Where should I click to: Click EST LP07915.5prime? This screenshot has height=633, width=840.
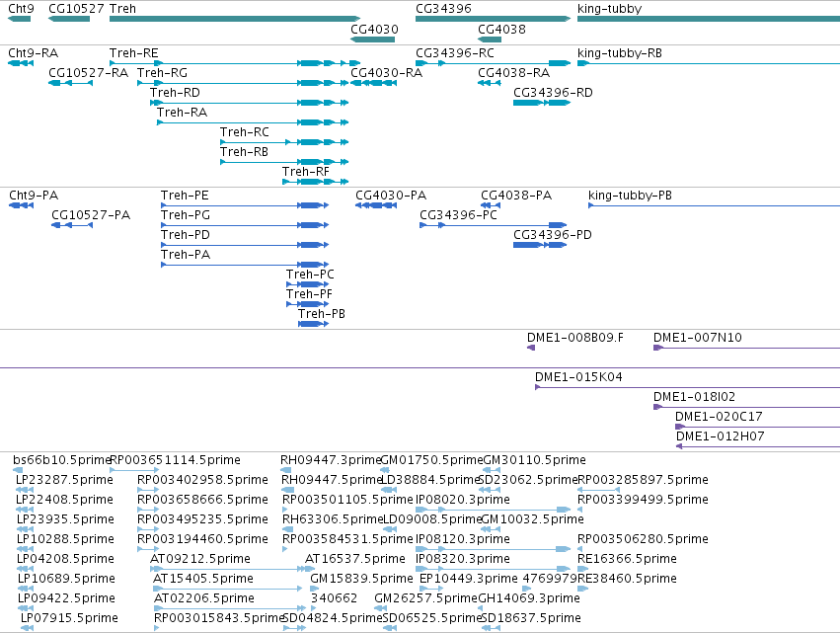[27, 628]
